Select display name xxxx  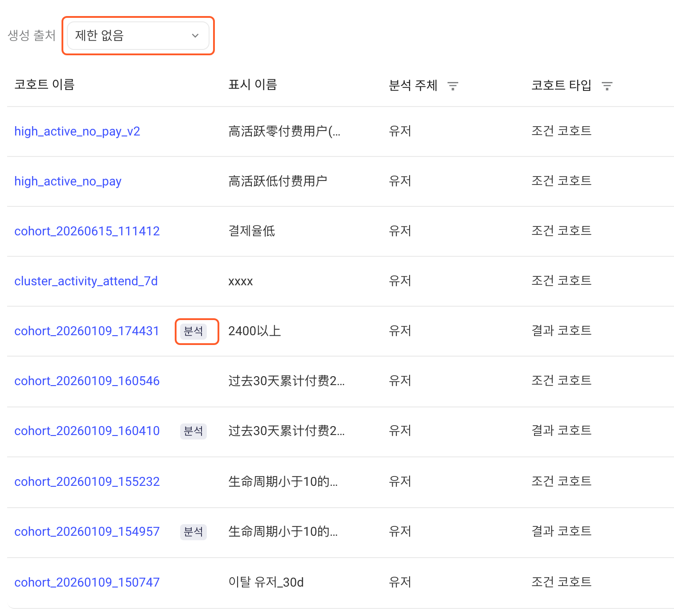click(241, 281)
